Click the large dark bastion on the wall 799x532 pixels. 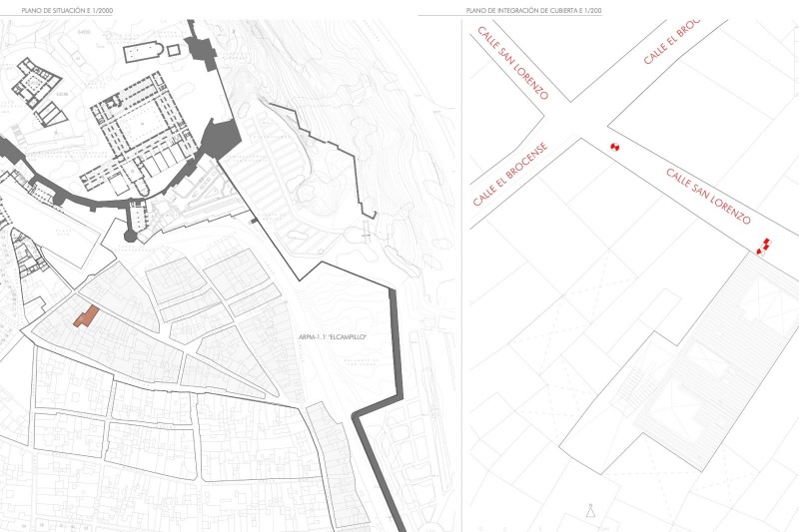[x=221, y=137]
